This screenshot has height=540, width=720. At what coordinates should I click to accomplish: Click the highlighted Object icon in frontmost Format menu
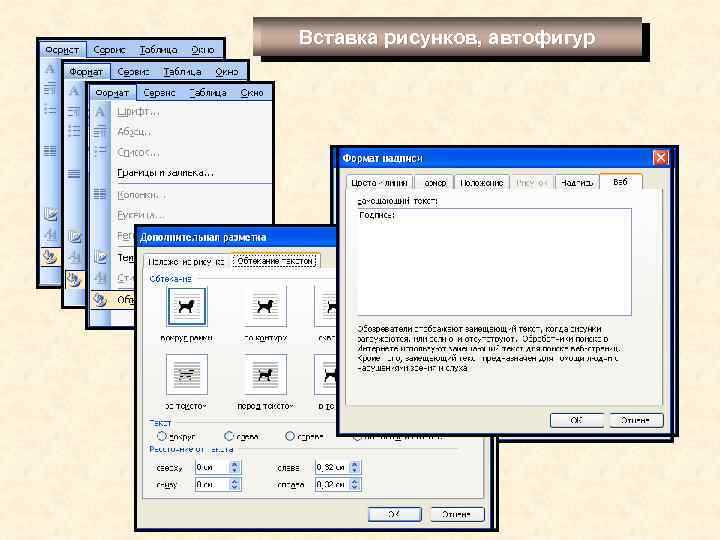click(x=100, y=300)
